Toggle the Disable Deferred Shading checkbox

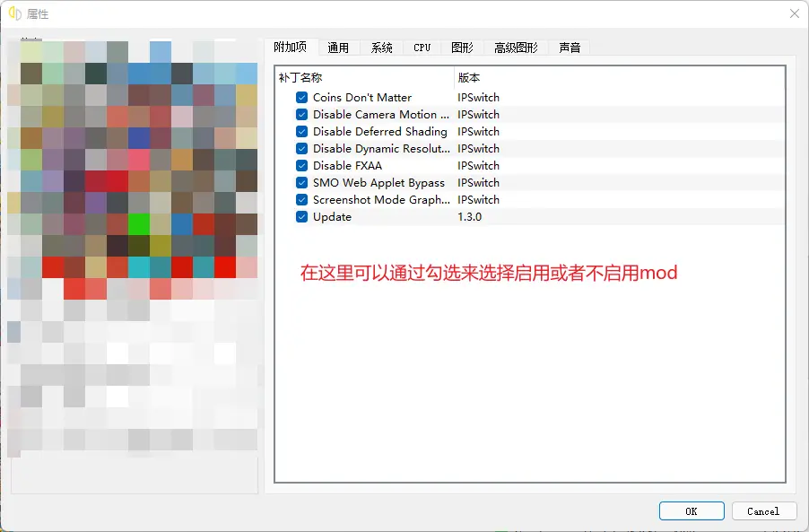[302, 132]
